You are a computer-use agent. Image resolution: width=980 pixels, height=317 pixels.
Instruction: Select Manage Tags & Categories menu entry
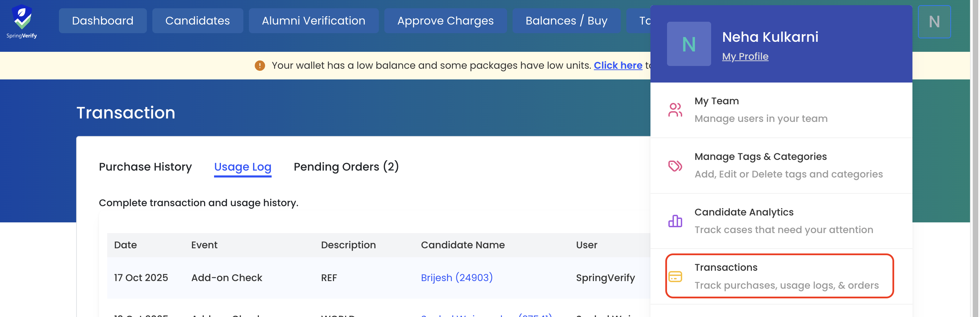[x=760, y=156]
